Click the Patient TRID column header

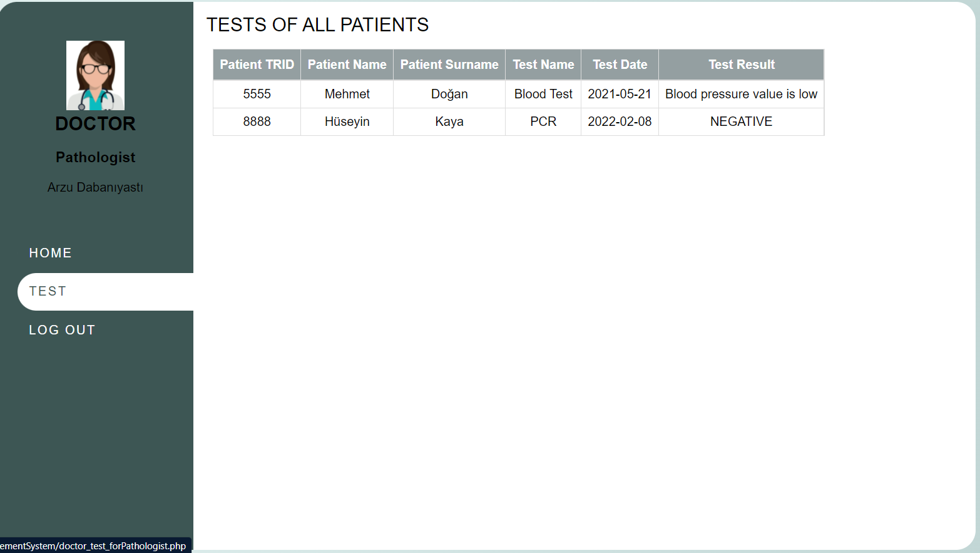pyautogui.click(x=257, y=65)
